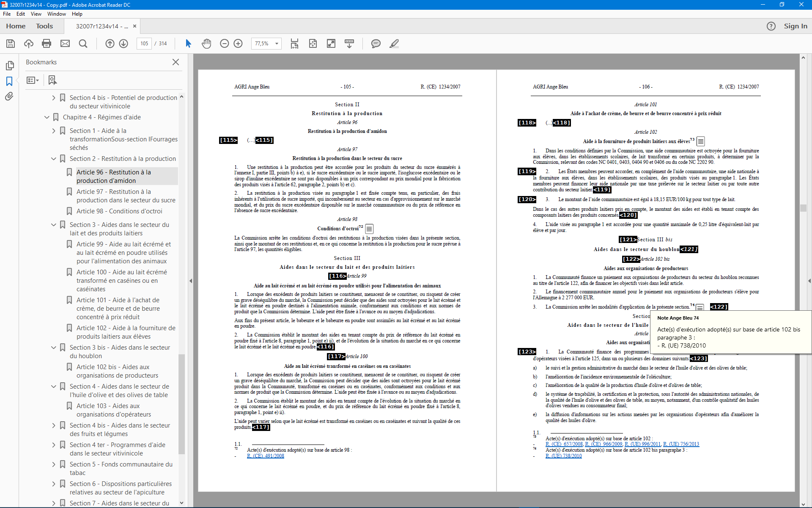Open the bookmark options dropdown
The width and height of the screenshot is (812, 508).
[x=33, y=80]
